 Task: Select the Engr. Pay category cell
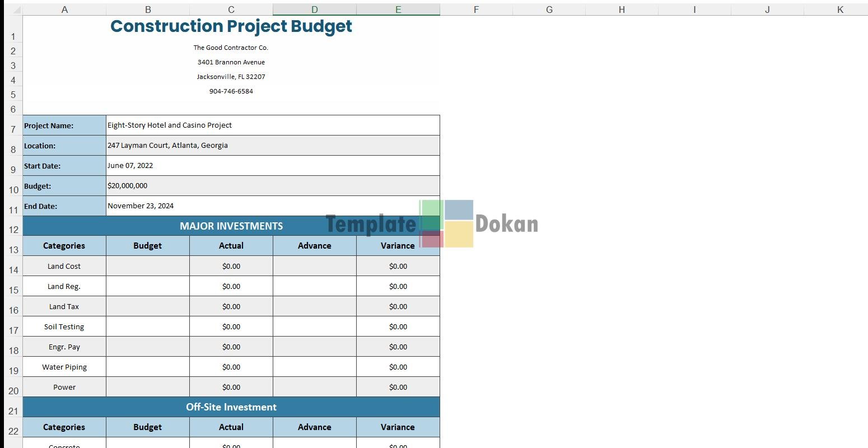(x=64, y=347)
